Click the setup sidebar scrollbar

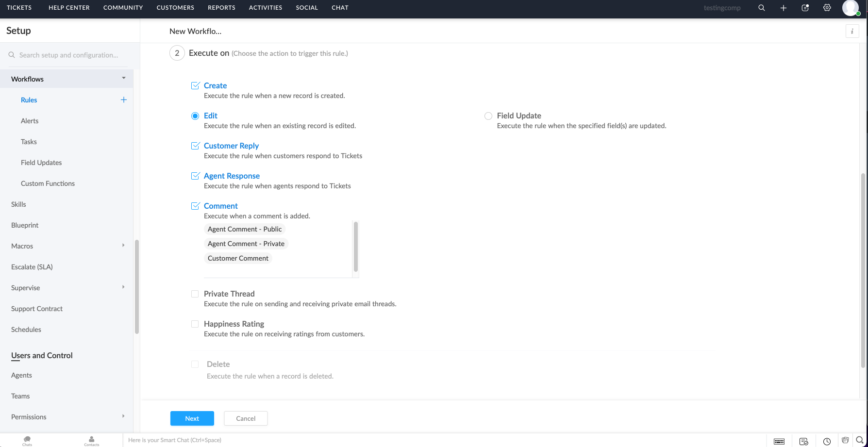(137, 286)
